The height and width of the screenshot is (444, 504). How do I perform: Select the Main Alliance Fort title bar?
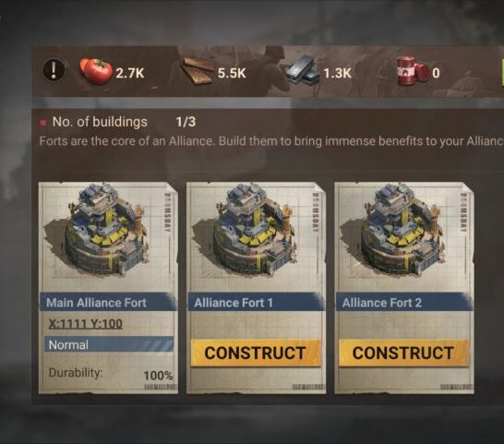tap(108, 303)
